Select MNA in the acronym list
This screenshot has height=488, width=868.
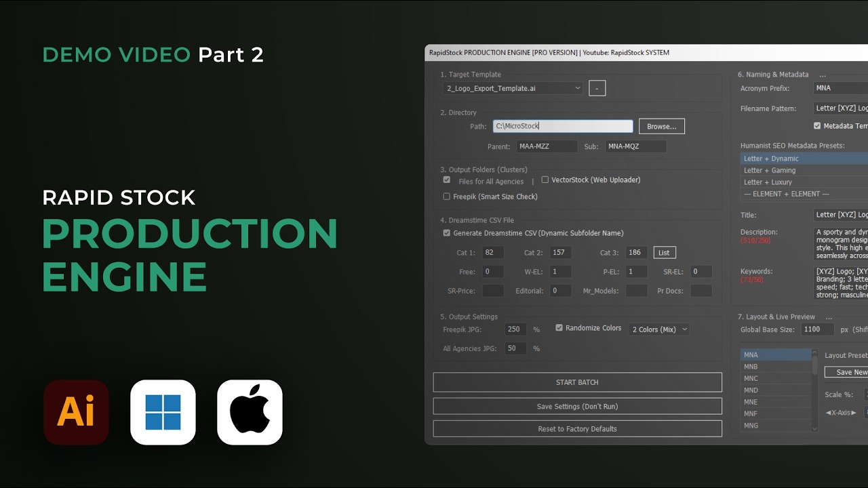pyautogui.click(x=776, y=355)
